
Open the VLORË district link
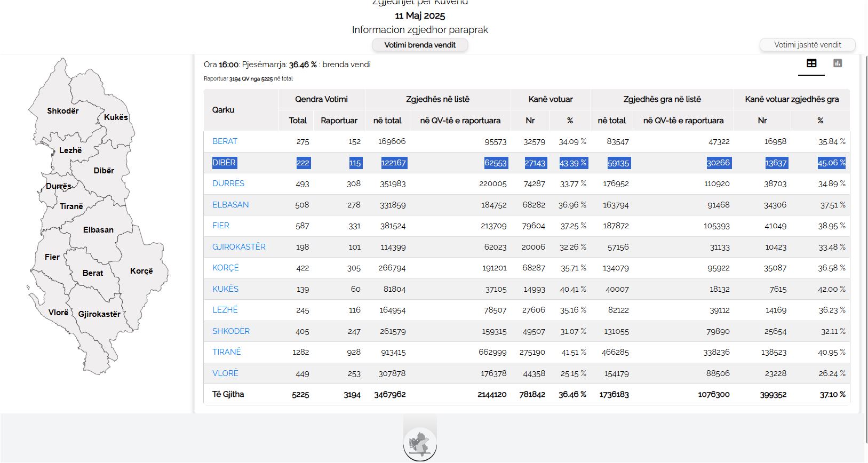coord(225,373)
